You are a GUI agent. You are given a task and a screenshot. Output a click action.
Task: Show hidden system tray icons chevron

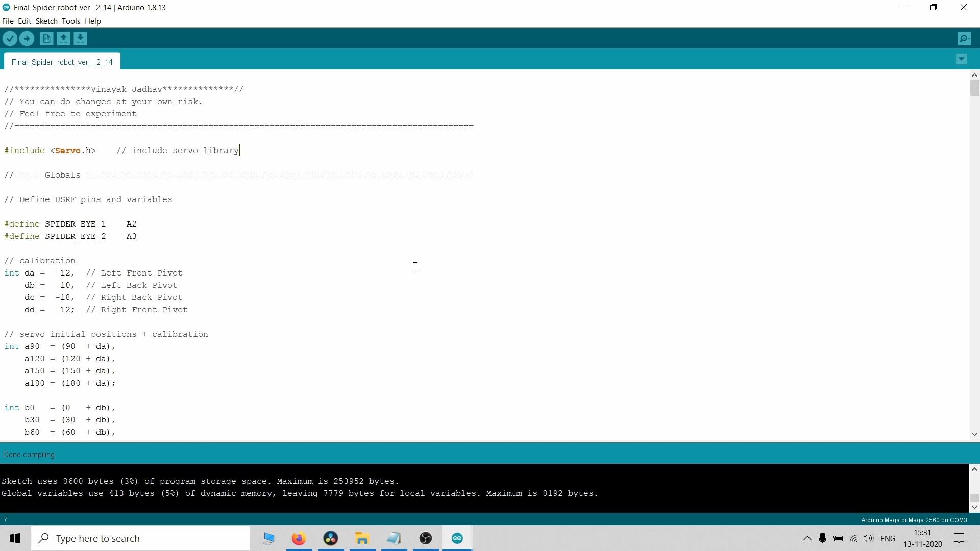[x=807, y=538]
